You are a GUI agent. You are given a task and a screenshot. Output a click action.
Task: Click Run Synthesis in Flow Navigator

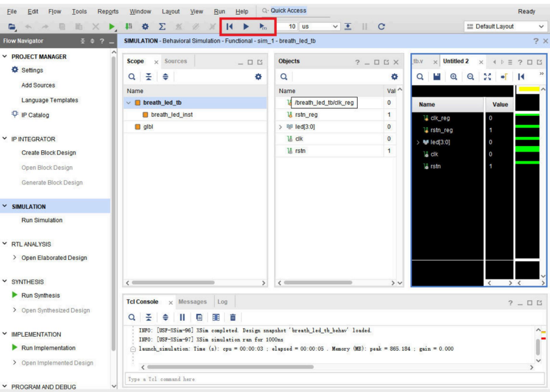41,295
